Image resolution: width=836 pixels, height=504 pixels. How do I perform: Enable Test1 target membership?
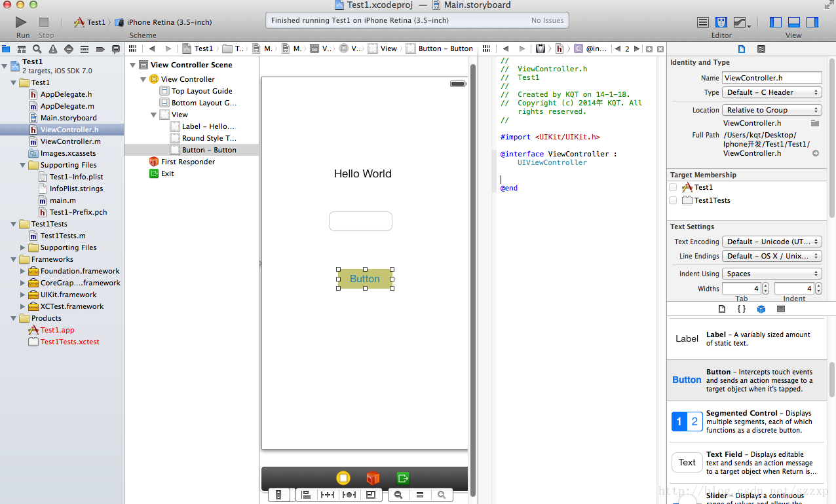[673, 187]
